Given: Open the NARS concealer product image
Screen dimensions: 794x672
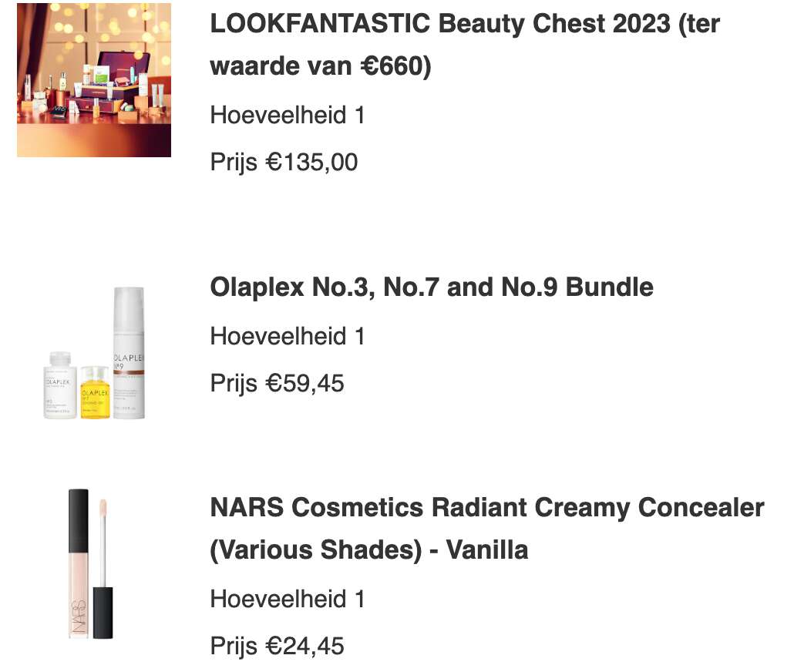Looking at the screenshot, I should click(91, 563).
